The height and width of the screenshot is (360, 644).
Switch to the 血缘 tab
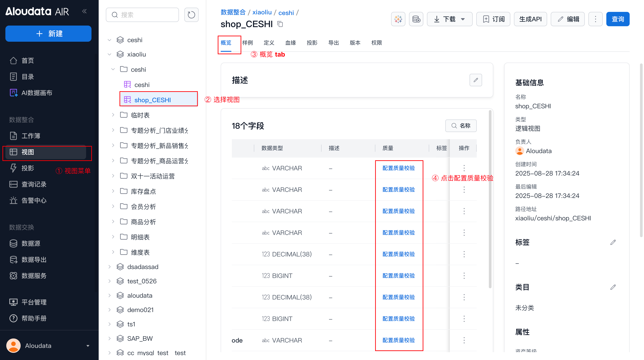tap(291, 43)
